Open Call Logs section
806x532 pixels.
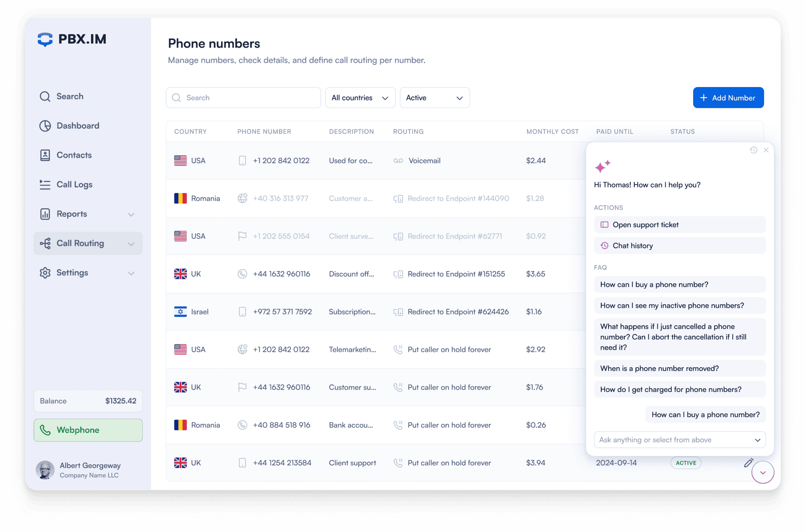click(x=75, y=185)
